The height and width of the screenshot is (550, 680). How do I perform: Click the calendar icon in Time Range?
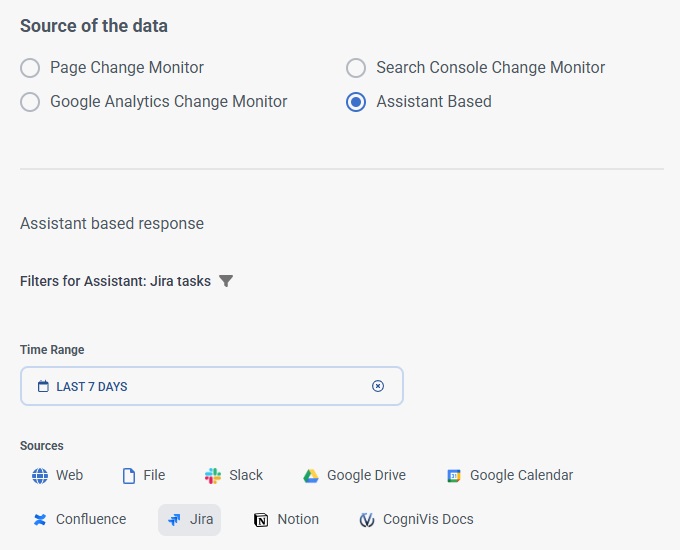43,386
